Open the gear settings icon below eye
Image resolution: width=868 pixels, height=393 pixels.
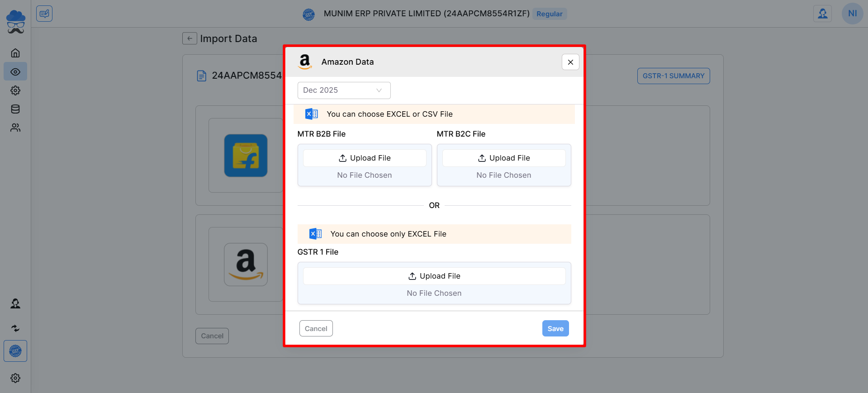(x=15, y=90)
